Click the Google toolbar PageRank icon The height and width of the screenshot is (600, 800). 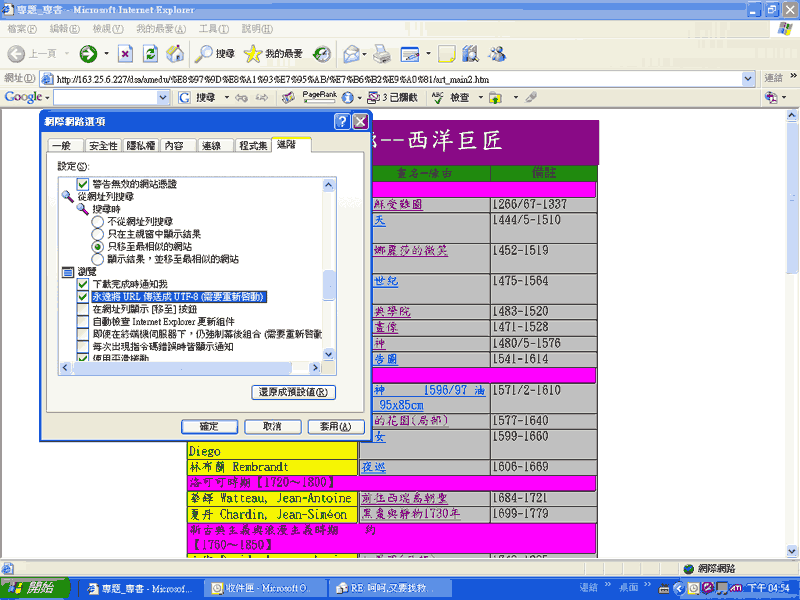coord(318,97)
